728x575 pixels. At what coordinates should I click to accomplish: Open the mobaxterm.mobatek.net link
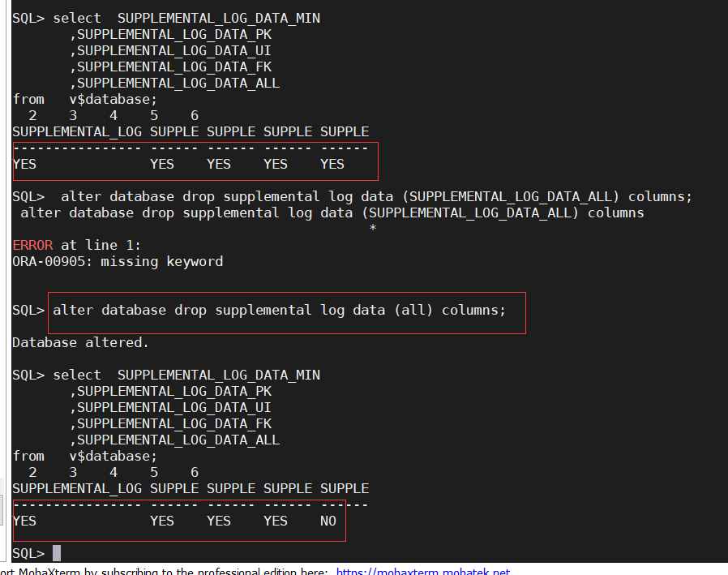422,571
